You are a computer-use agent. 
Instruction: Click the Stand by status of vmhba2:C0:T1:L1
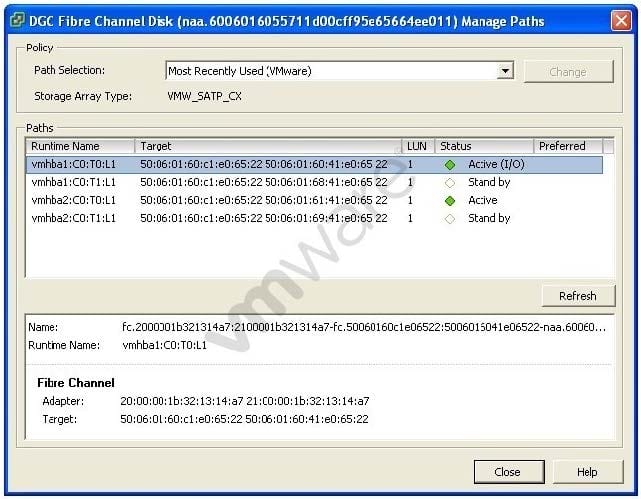[489, 218]
